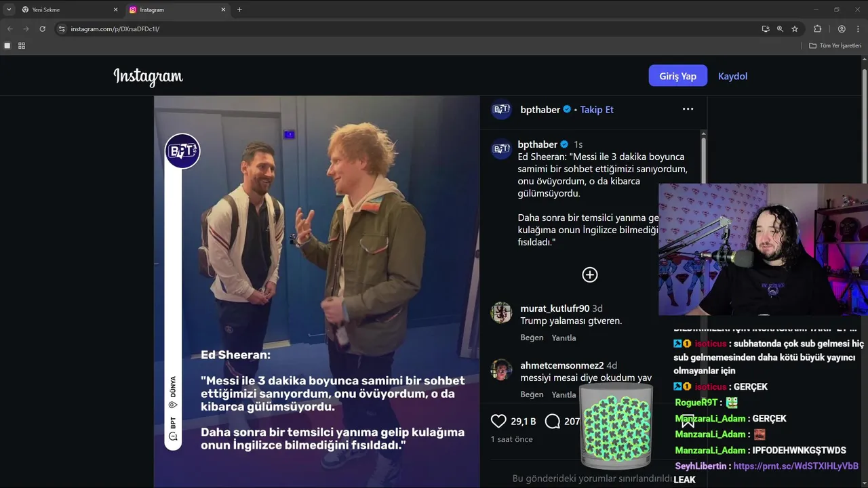868x488 pixels.
Task: Click the address bar URL field
Action: 407,29
